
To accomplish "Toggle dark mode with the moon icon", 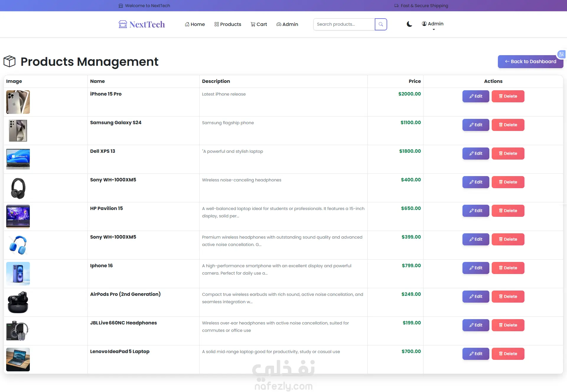I will pyautogui.click(x=409, y=24).
